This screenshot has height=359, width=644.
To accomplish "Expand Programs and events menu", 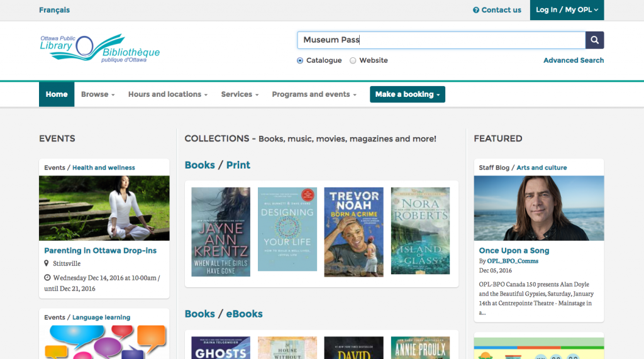I will point(314,94).
